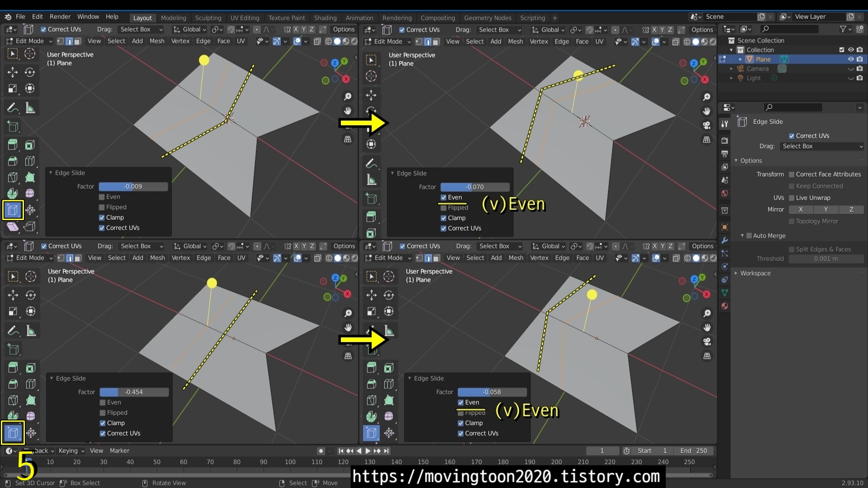
Task: Click the play animation button
Action: coord(368,451)
